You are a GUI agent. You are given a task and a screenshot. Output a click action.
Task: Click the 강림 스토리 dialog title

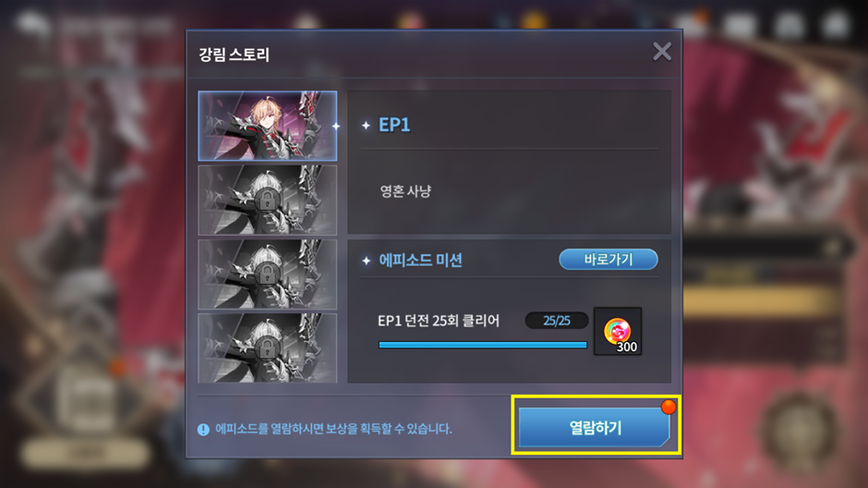[234, 55]
